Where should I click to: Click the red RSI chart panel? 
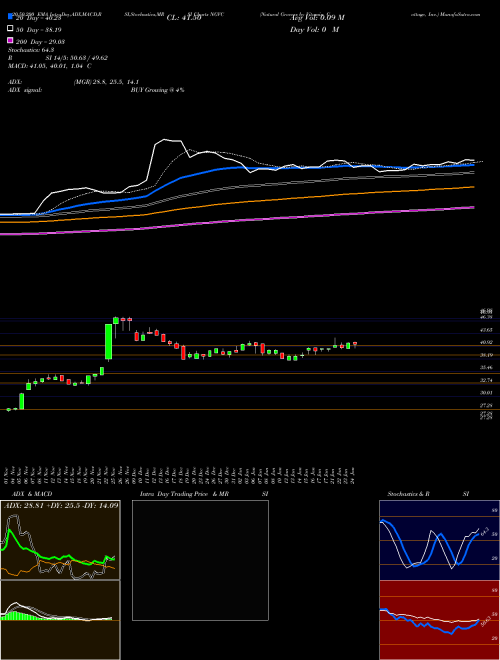439,620
